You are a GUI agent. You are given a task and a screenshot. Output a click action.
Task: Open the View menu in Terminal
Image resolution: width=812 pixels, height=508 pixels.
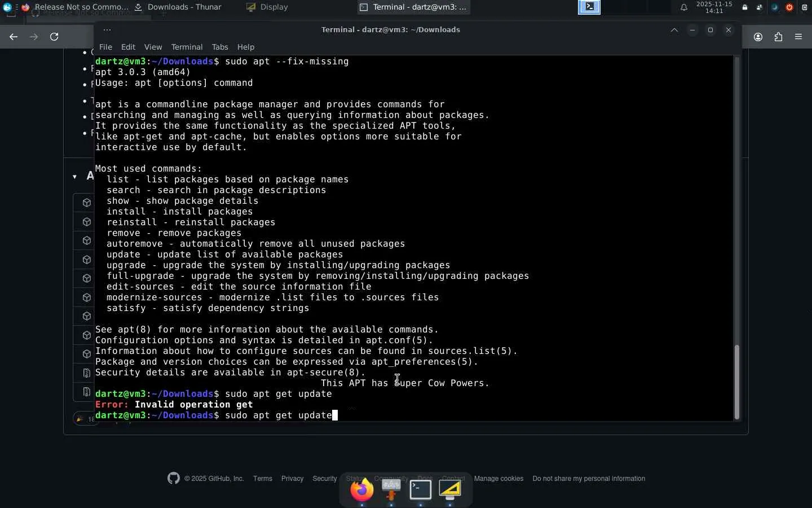point(153,47)
